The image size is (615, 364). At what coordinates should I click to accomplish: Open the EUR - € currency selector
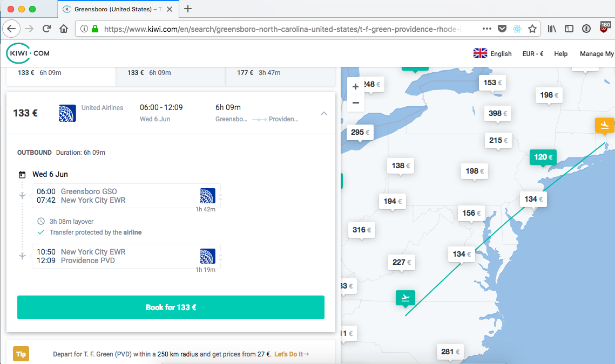click(532, 54)
